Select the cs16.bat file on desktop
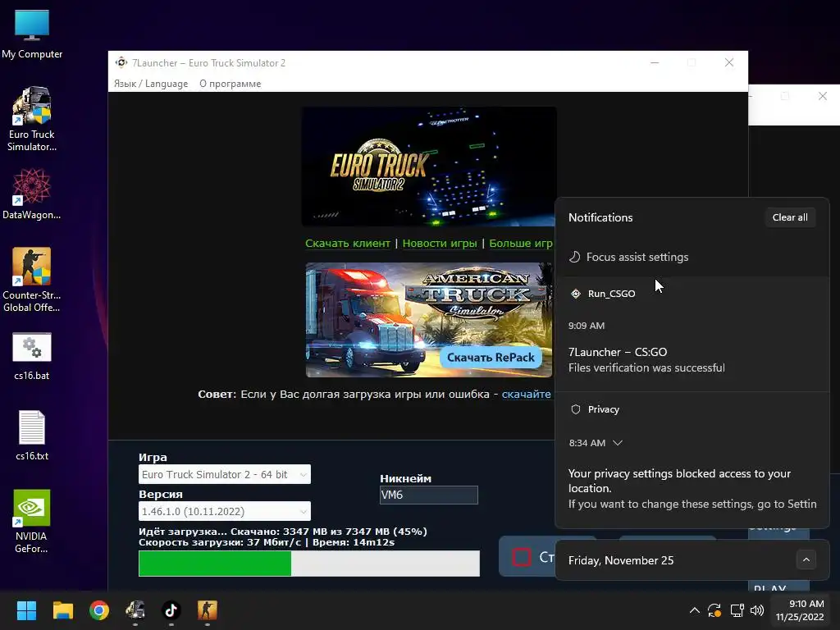Screen dimensions: 840x630 [x=32, y=356]
